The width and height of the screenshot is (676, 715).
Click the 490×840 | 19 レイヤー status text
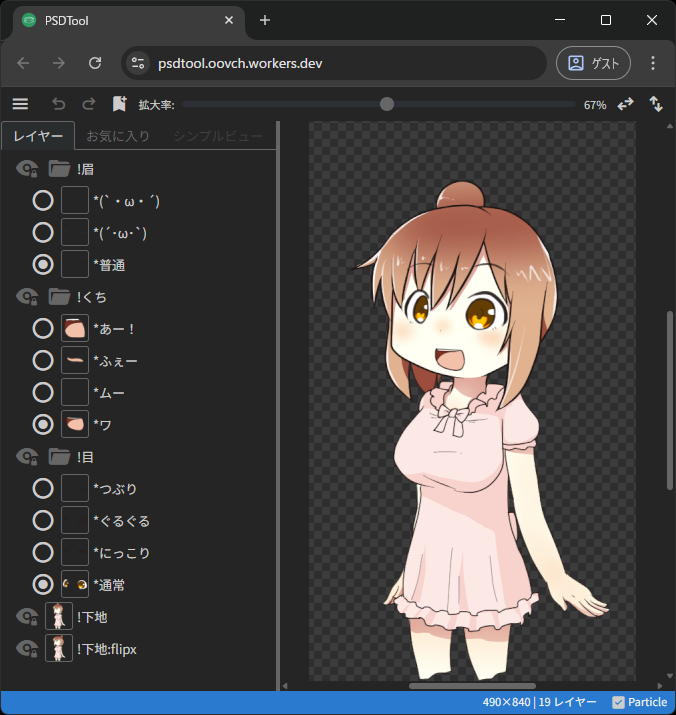click(539, 702)
